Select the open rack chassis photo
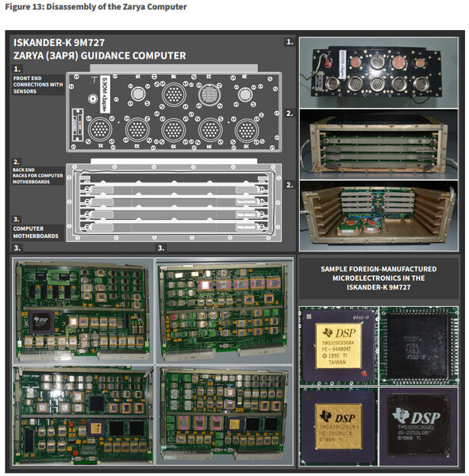469x476 pixels. click(379, 144)
